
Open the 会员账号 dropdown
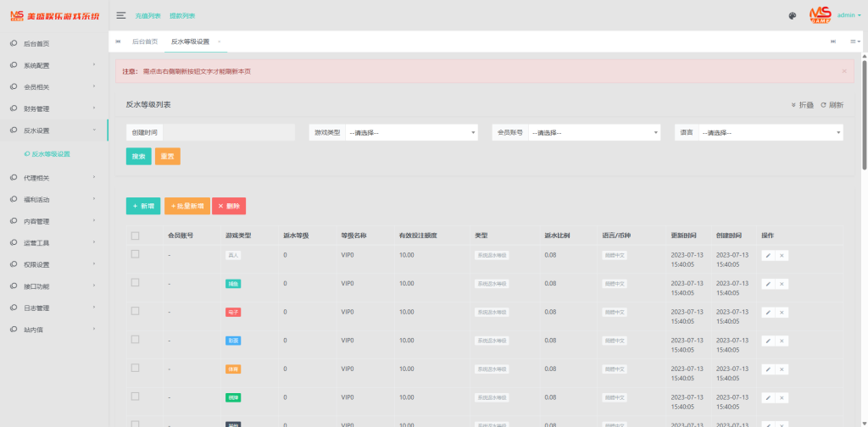[x=593, y=132]
